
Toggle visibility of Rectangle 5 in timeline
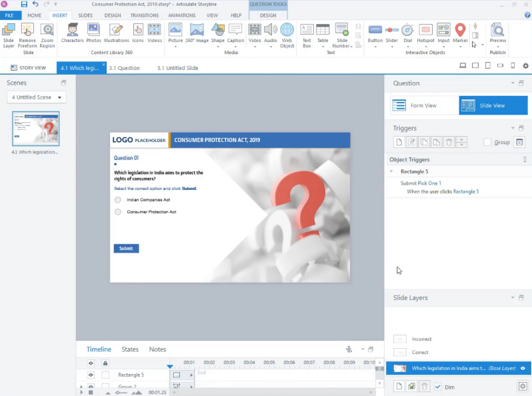pos(91,375)
